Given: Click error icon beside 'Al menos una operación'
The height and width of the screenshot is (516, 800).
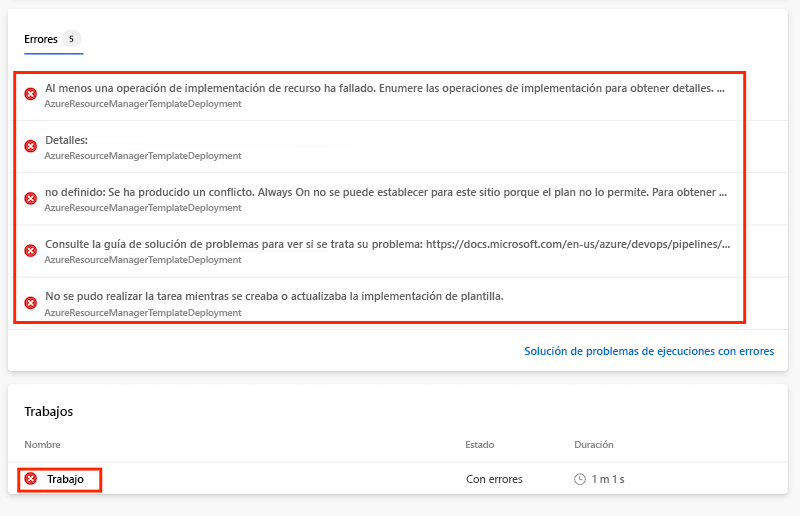Looking at the screenshot, I should (31, 94).
